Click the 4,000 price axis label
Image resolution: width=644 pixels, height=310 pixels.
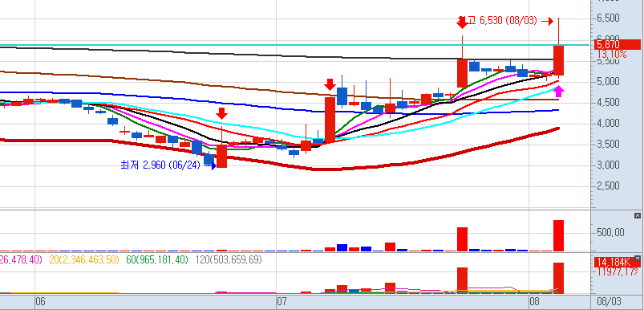[608, 124]
